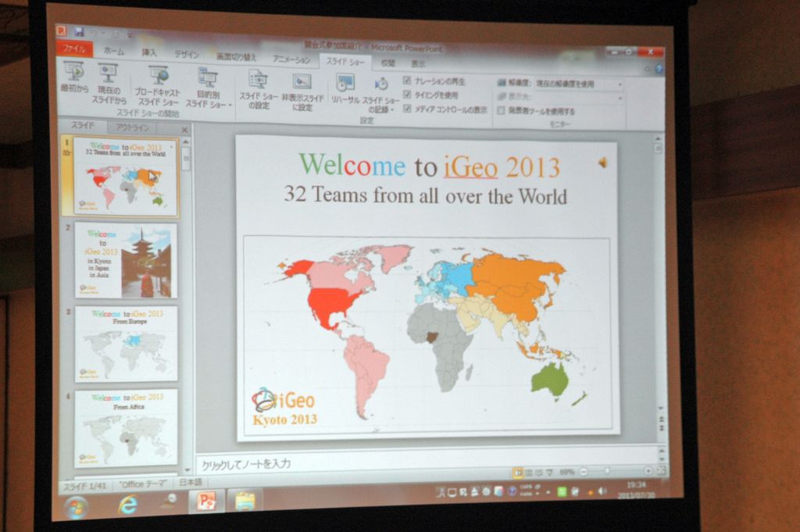This screenshot has height=532, width=800.
Task: Switch to Design (デザイン) ribbon tab
Action: pyautogui.click(x=186, y=54)
